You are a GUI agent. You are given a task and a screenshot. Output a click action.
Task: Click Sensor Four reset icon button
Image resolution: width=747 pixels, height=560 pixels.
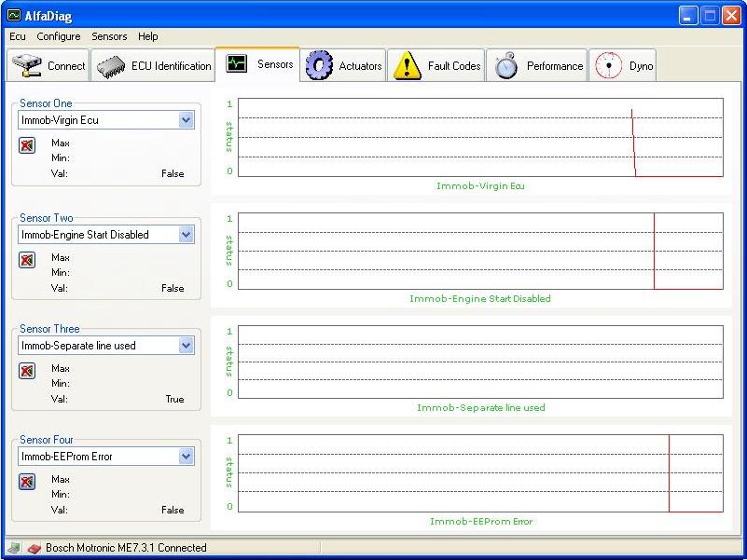coord(27,482)
